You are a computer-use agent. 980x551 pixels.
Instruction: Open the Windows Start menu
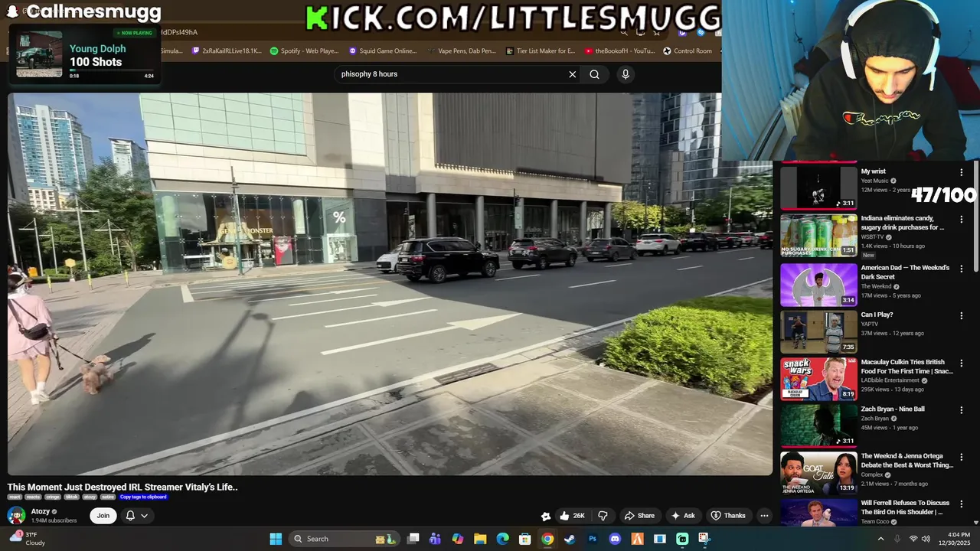tap(276, 539)
